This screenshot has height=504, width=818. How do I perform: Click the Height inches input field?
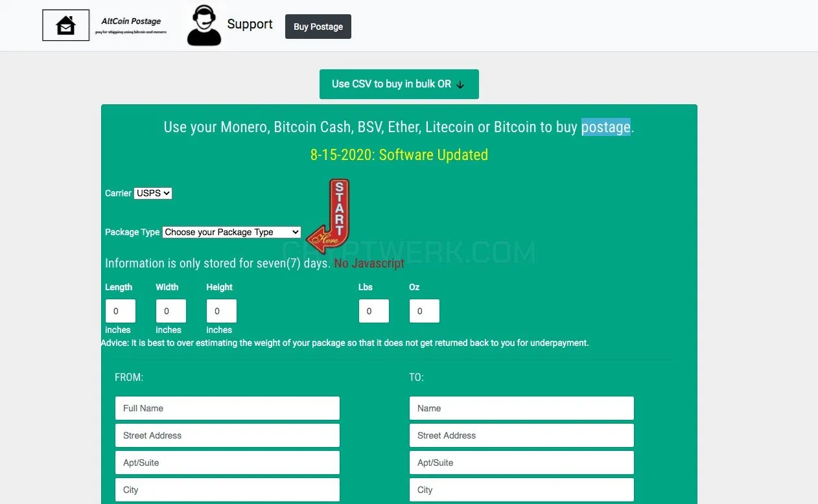coord(222,311)
